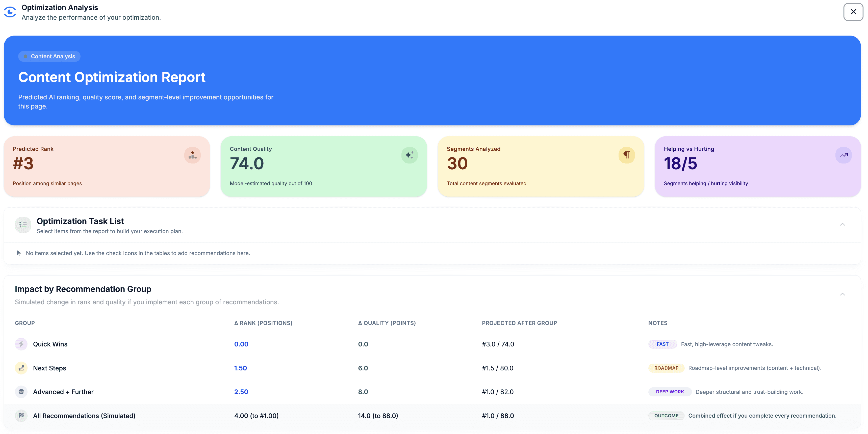Click the paragraph icon in Segments Analyzed card
Image resolution: width=868 pixels, height=434 pixels.
[626, 155]
